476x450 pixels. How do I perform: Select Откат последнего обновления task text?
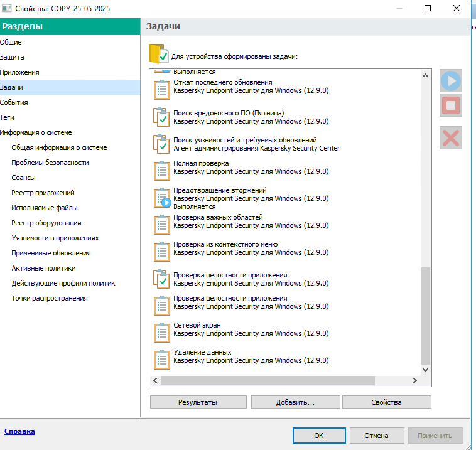[223, 82]
